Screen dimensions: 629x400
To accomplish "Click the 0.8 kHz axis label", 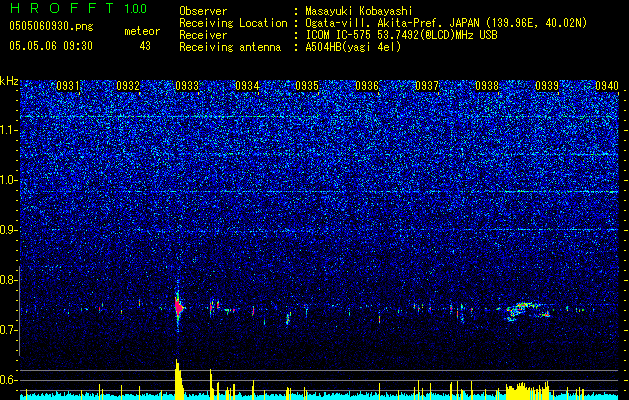I will tap(9, 280).
